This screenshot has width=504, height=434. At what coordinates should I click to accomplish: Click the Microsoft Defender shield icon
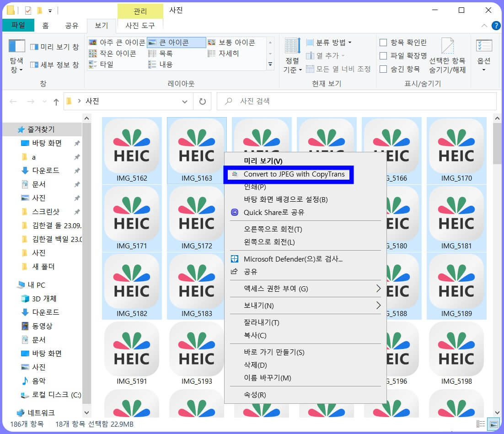(235, 259)
